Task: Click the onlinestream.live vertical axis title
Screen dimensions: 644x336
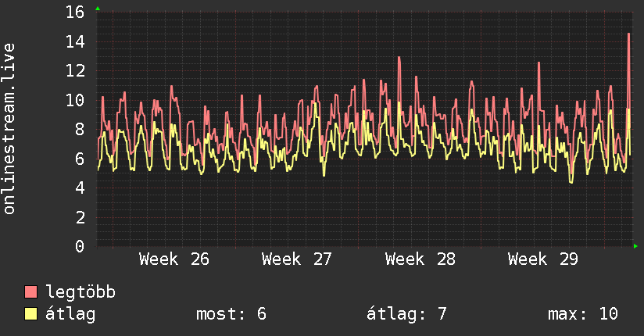Action: tap(9, 129)
